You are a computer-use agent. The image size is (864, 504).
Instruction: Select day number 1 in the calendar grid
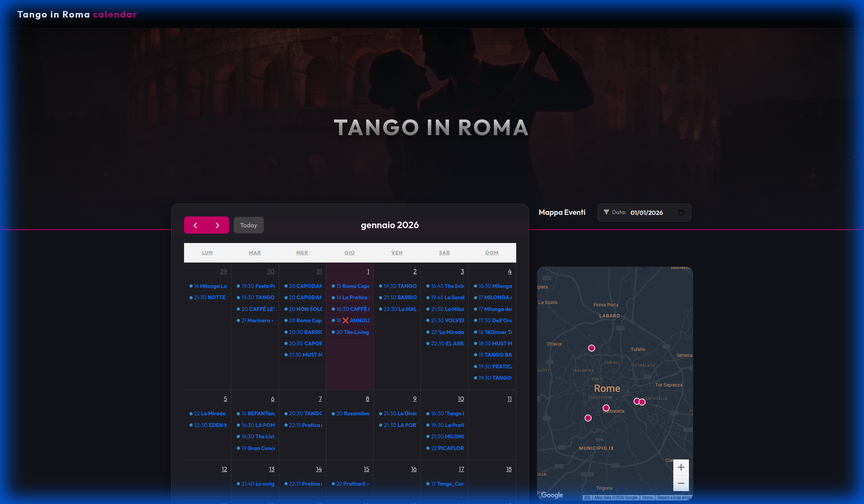click(x=368, y=271)
